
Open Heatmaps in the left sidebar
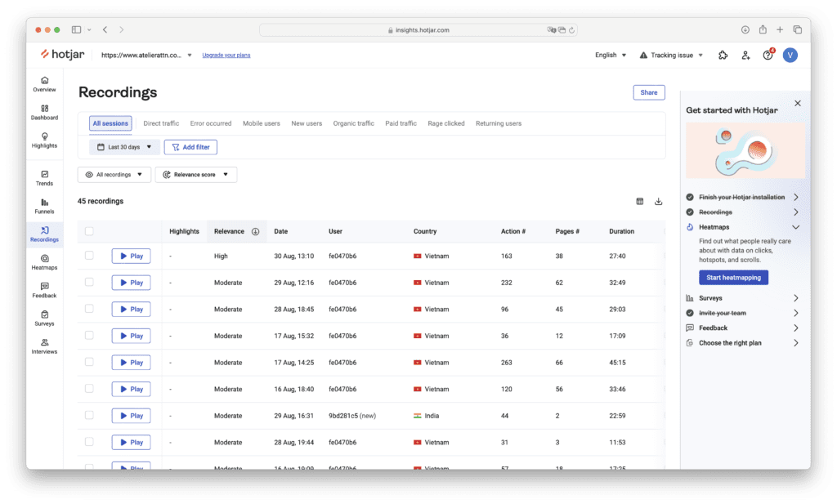(x=44, y=261)
